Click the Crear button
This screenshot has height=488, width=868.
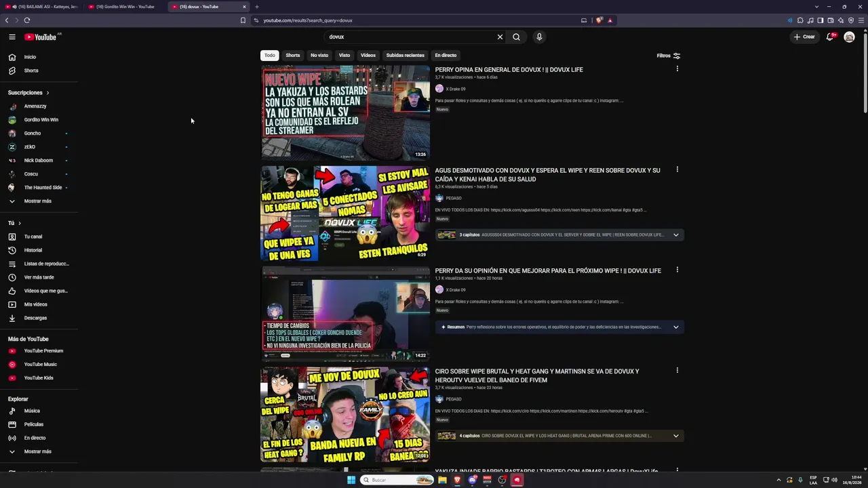click(805, 37)
